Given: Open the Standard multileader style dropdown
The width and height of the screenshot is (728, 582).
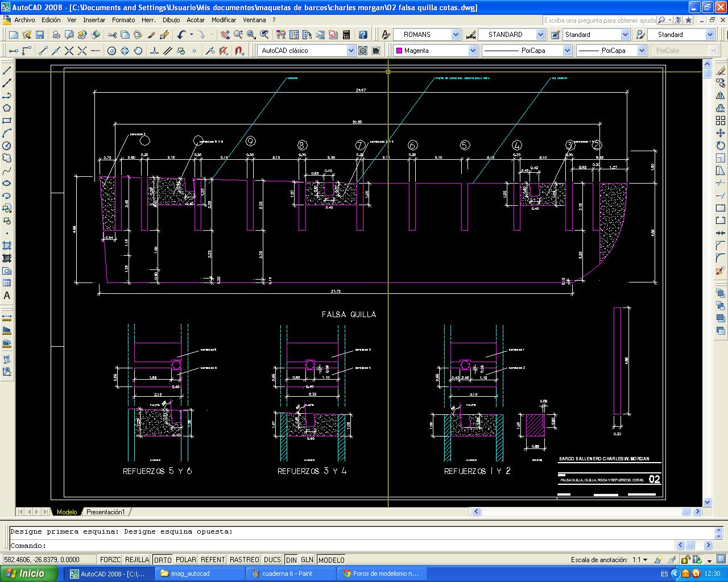Looking at the screenshot, I should click(710, 35).
